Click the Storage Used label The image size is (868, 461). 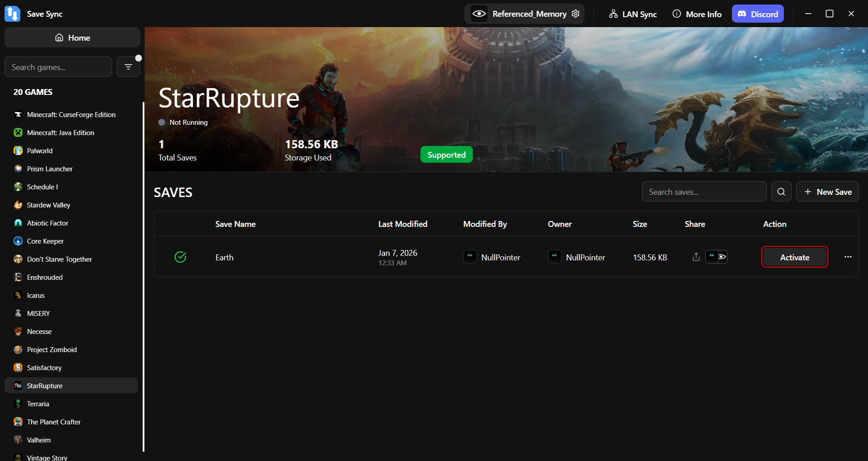(x=308, y=157)
